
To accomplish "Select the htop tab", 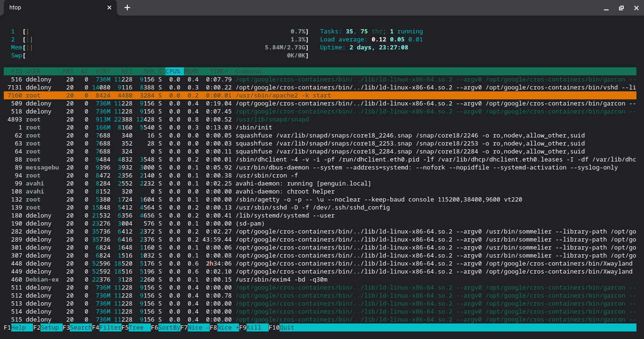I will pyautogui.click(x=52, y=8).
